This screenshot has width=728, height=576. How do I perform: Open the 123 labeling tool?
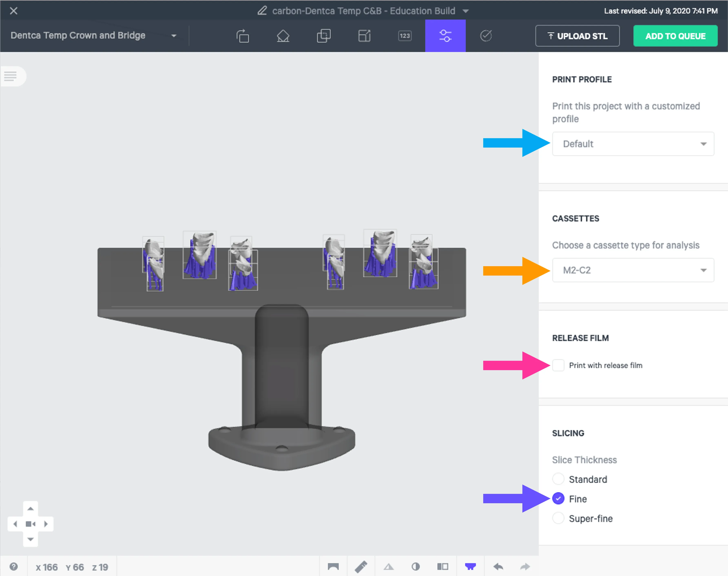[405, 36]
